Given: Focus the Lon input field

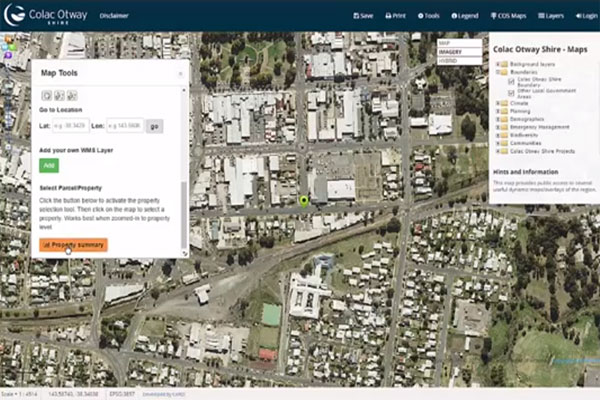Looking at the screenshot, I should [x=125, y=126].
